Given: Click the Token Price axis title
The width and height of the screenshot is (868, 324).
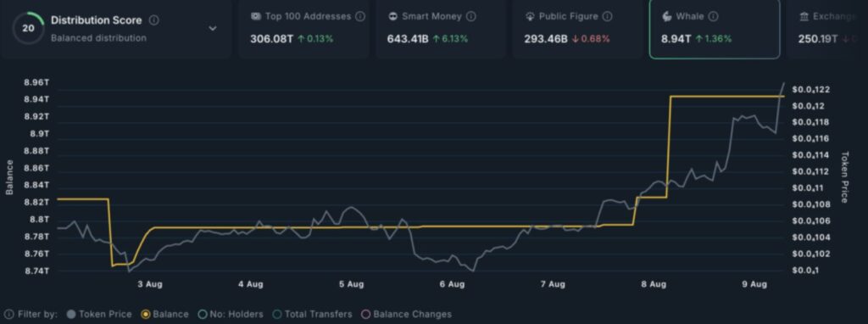Looking at the screenshot, I should click(844, 177).
